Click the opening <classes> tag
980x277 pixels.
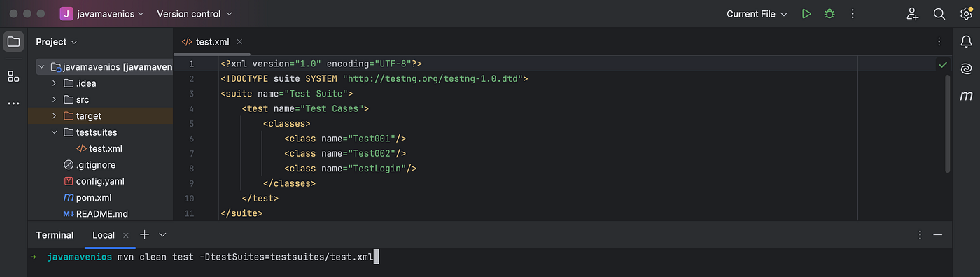click(x=287, y=123)
